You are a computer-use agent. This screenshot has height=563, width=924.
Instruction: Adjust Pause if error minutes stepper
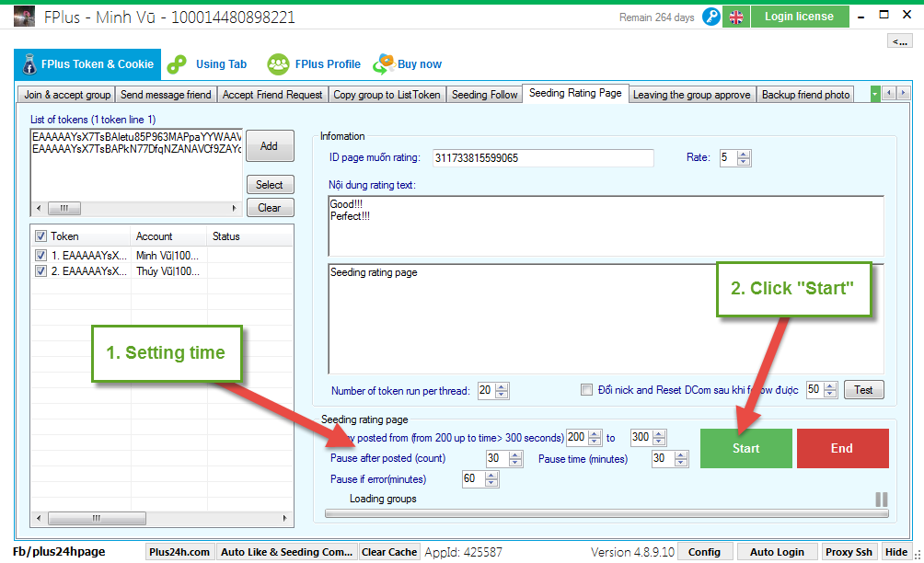click(x=491, y=479)
